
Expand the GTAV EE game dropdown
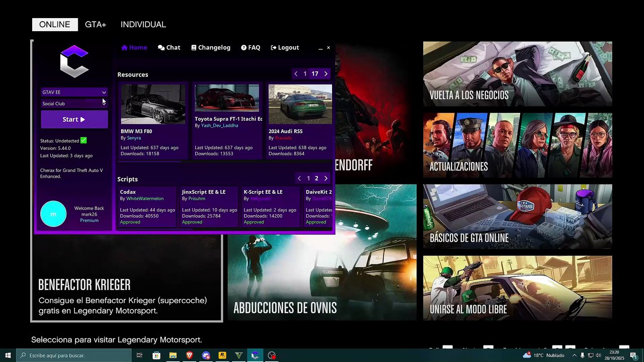(74, 92)
